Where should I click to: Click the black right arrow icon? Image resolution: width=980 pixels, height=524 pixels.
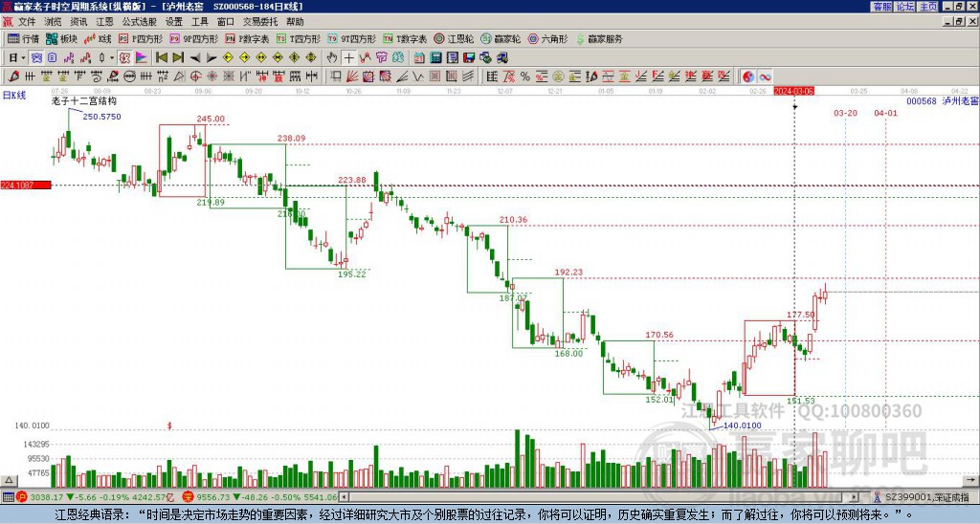[x=212, y=58]
